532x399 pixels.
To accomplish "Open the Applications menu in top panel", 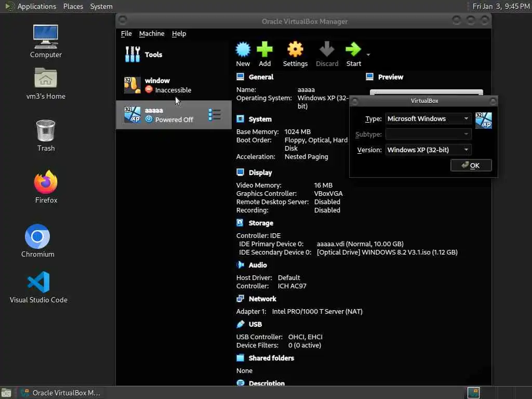I will (37, 6).
